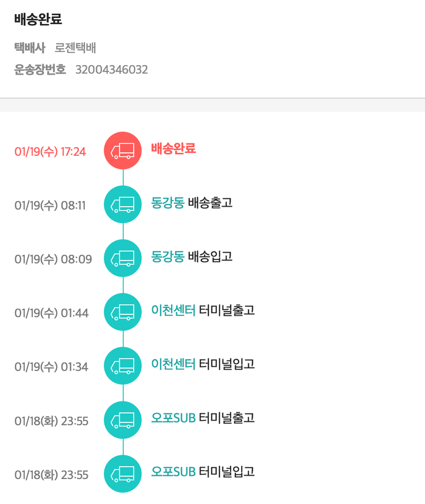Click the 오포SUB 터미널입고 status entry
Viewport: 425px width, 504px height.
point(203,472)
